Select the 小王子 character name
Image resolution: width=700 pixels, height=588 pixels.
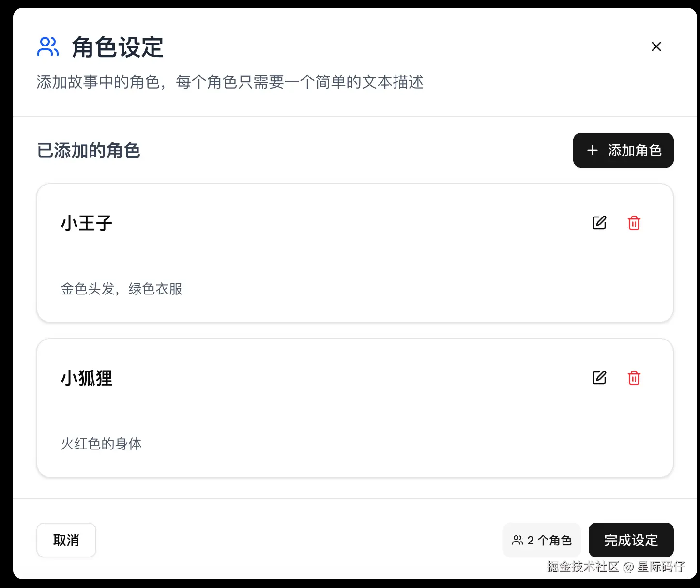(87, 223)
